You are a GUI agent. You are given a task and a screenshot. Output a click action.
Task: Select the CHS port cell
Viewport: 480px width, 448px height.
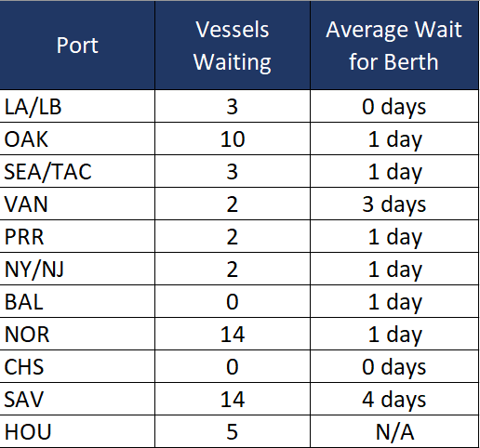click(77, 366)
